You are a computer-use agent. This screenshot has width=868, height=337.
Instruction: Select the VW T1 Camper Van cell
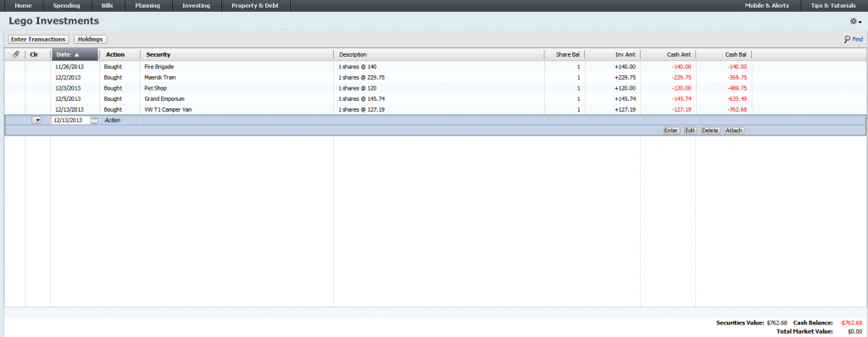point(169,109)
